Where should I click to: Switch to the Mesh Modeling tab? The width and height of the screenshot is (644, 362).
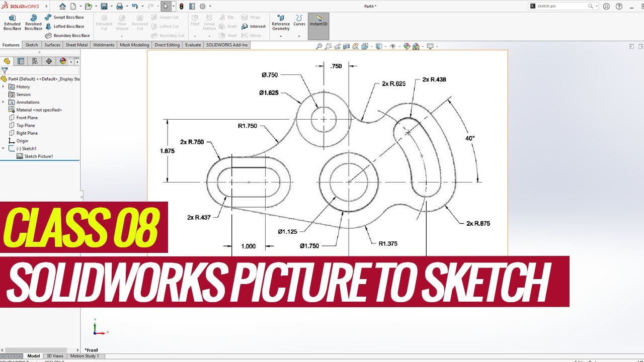[134, 45]
